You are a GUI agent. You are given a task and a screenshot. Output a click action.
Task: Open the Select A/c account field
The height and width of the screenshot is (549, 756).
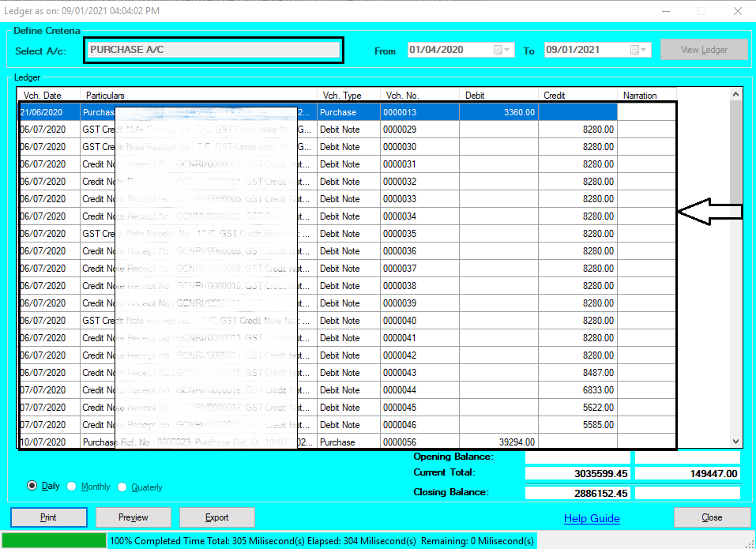(x=213, y=50)
